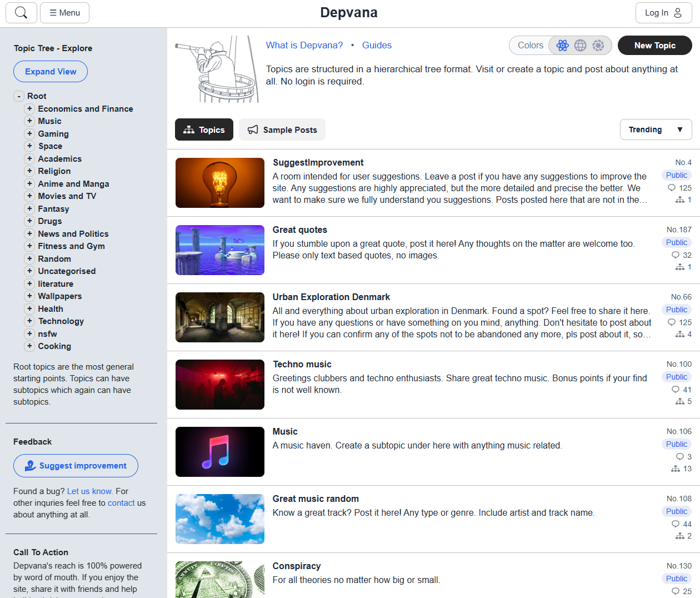Toggle the Colors switch
The height and width of the screenshot is (598, 700).
tap(530, 45)
